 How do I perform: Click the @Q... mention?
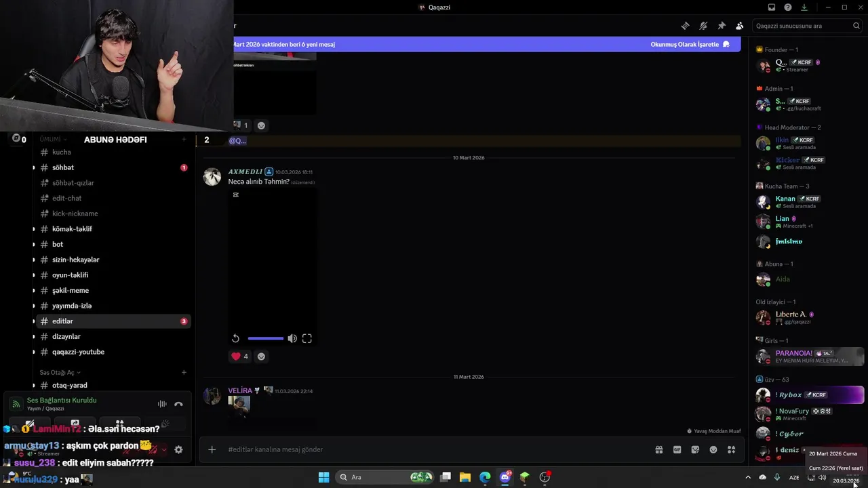point(237,140)
